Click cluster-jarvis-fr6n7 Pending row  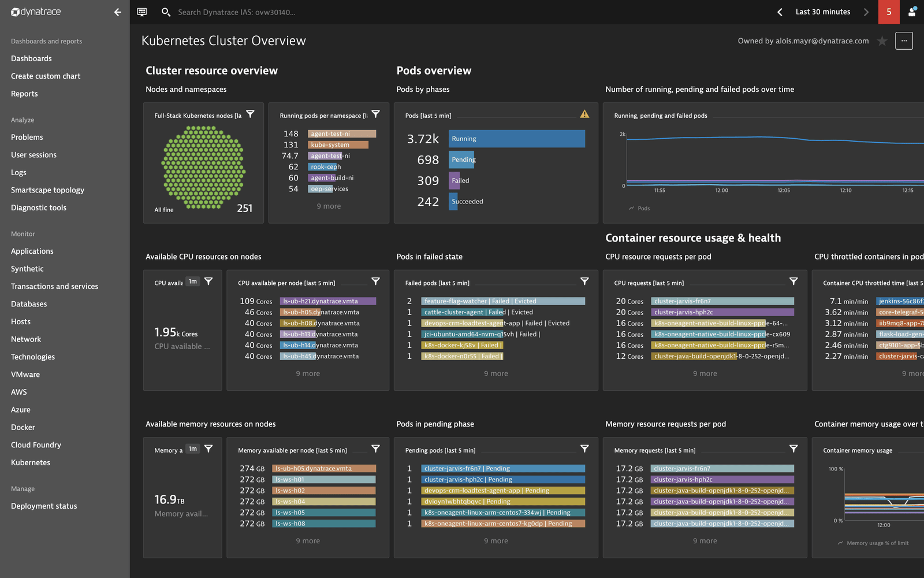point(496,469)
